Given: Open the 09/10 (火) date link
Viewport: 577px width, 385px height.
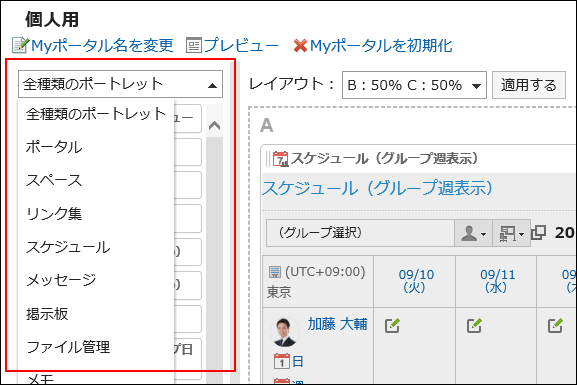Looking at the screenshot, I should pyautogui.click(x=416, y=281).
